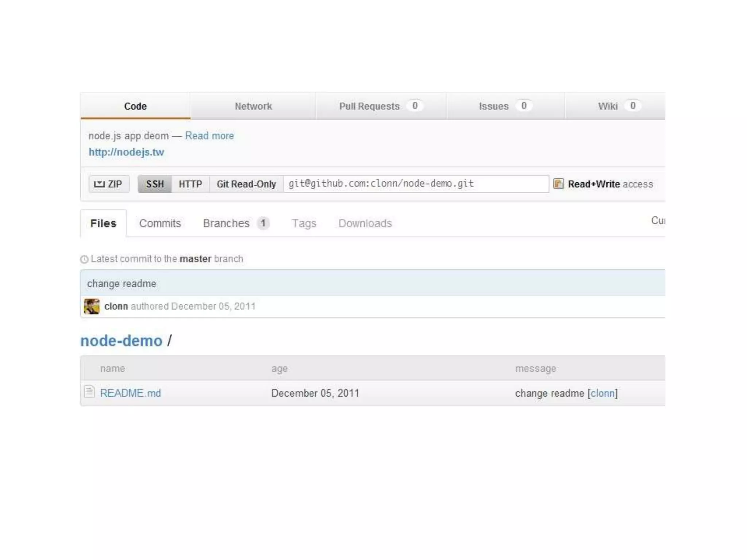Click the Read more link

point(209,136)
